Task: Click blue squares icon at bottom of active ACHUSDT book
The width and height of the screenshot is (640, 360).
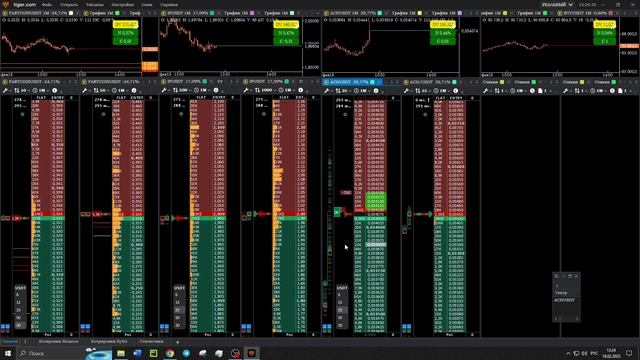Action: pyautogui.click(x=327, y=327)
